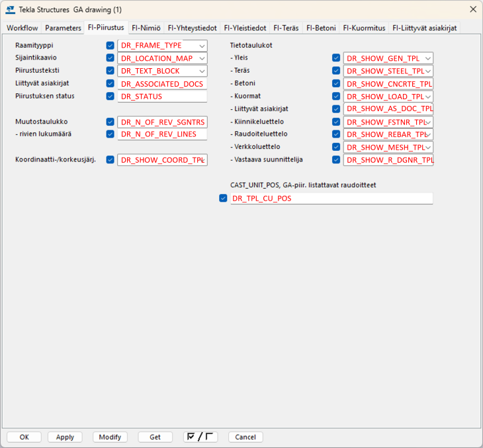
Task: Toggle the Raamityyppi checkbox
Action: pyautogui.click(x=110, y=46)
